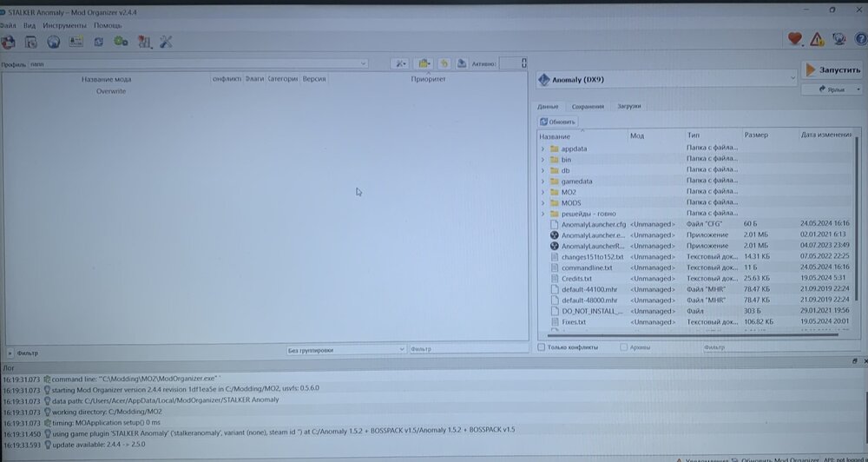
Task: Expand the db folder
Action: tap(542, 170)
